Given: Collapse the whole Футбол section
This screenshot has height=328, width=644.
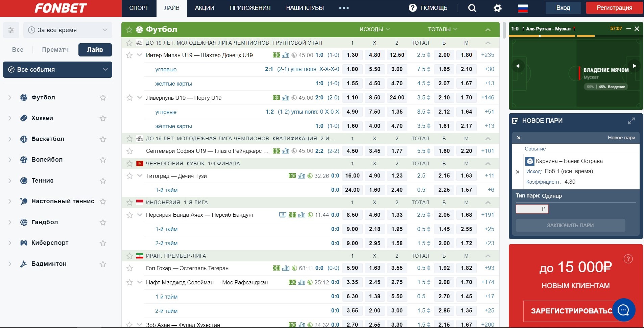Looking at the screenshot, I should point(488,30).
